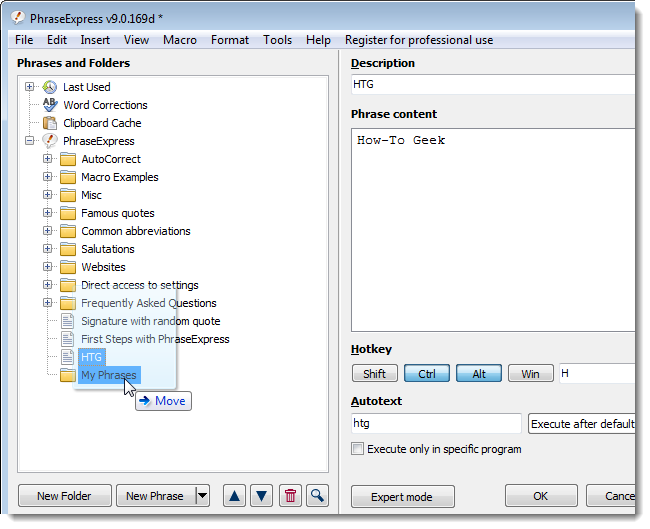The width and height of the screenshot is (650, 529).
Task: Open the File menu
Action: tap(24, 40)
